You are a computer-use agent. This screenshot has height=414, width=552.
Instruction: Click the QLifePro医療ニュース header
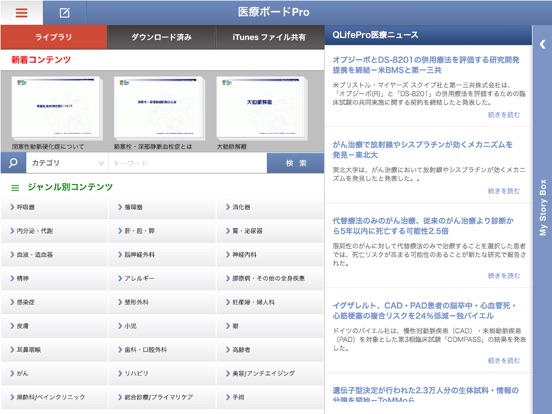click(428, 35)
